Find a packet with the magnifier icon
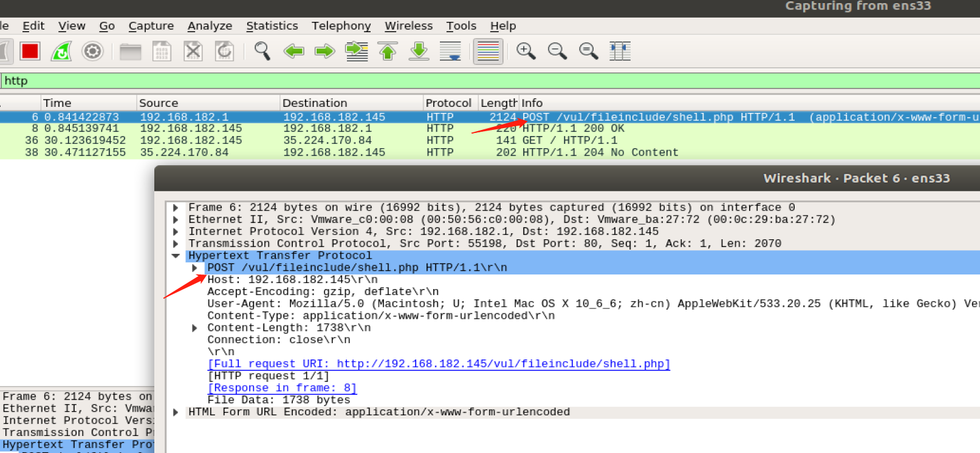 tap(262, 51)
